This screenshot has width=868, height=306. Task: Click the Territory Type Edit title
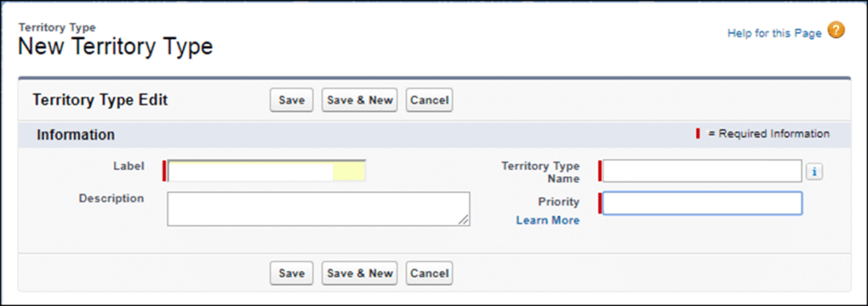pos(100,100)
